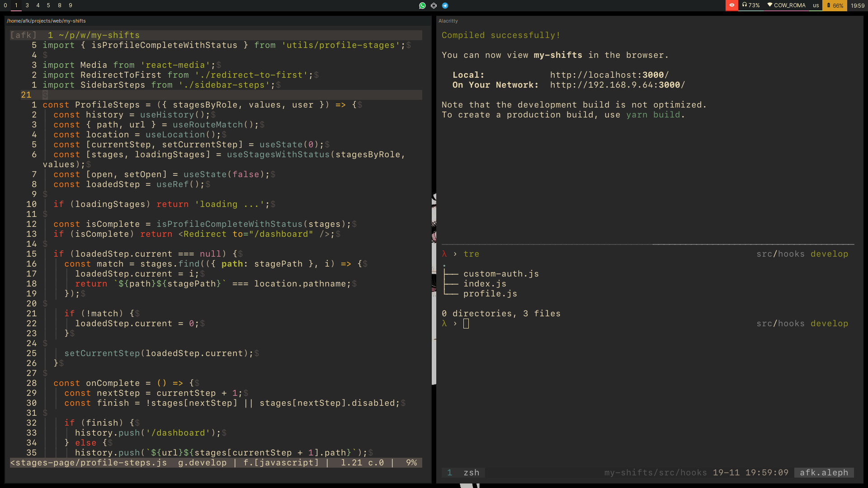Click the 'Compiled successfully!' message
This screenshot has width=868, height=488.
[501, 35]
